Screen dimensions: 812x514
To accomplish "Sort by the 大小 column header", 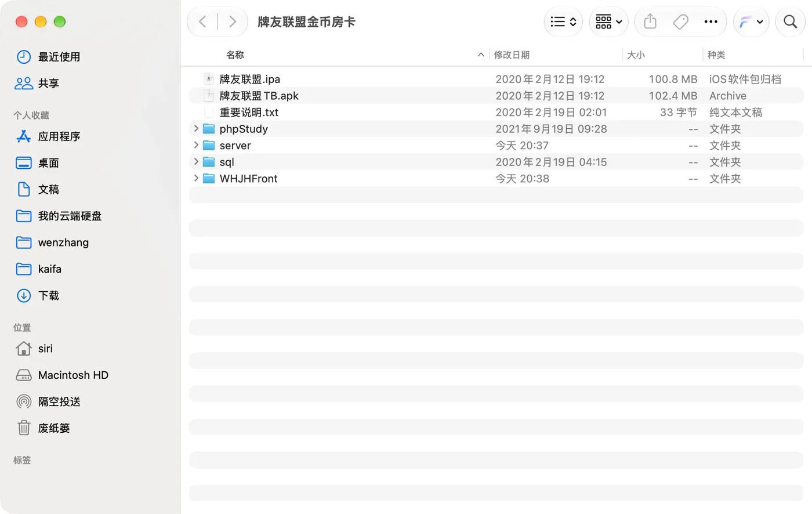I will (x=636, y=55).
